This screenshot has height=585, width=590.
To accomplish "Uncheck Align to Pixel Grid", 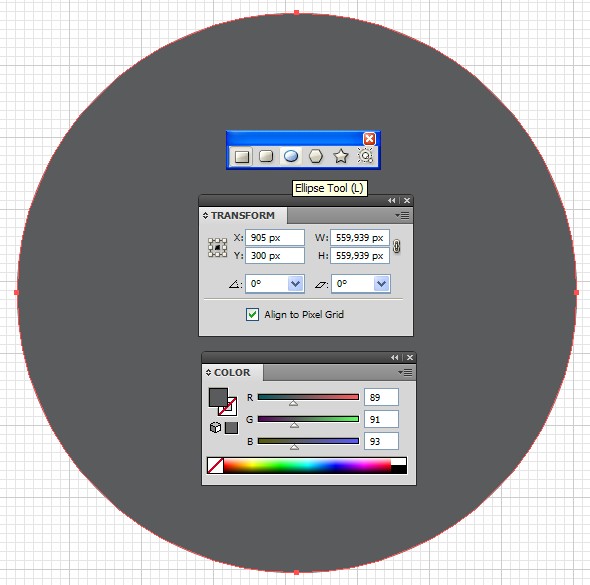I will [x=252, y=315].
